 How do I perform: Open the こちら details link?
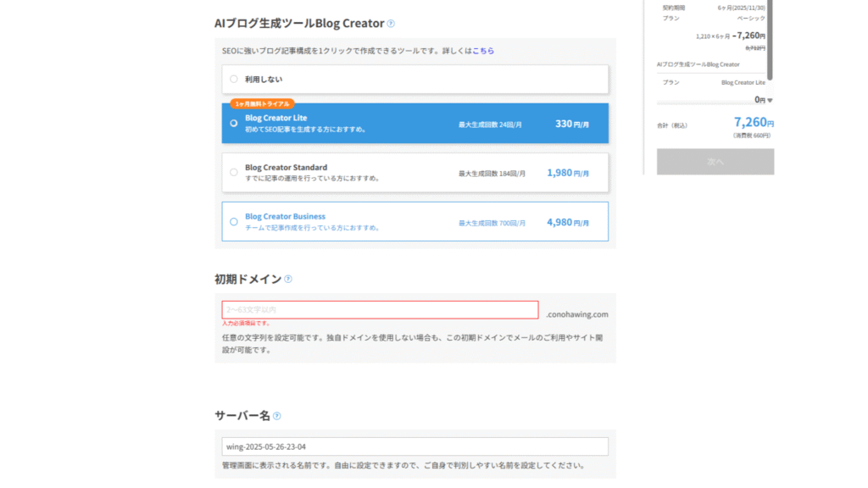(x=482, y=50)
